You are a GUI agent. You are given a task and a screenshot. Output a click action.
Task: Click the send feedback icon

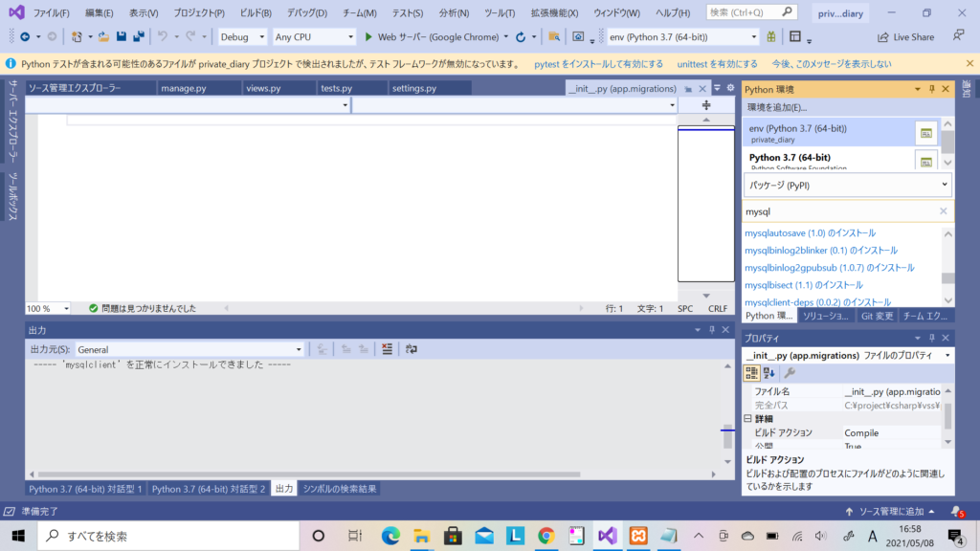[x=958, y=36]
